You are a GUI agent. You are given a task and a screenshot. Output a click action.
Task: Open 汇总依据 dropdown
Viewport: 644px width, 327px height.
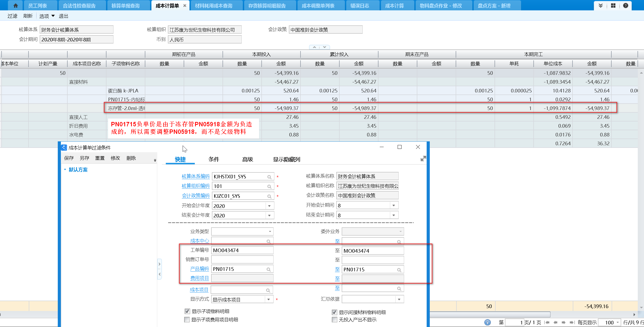(399, 299)
